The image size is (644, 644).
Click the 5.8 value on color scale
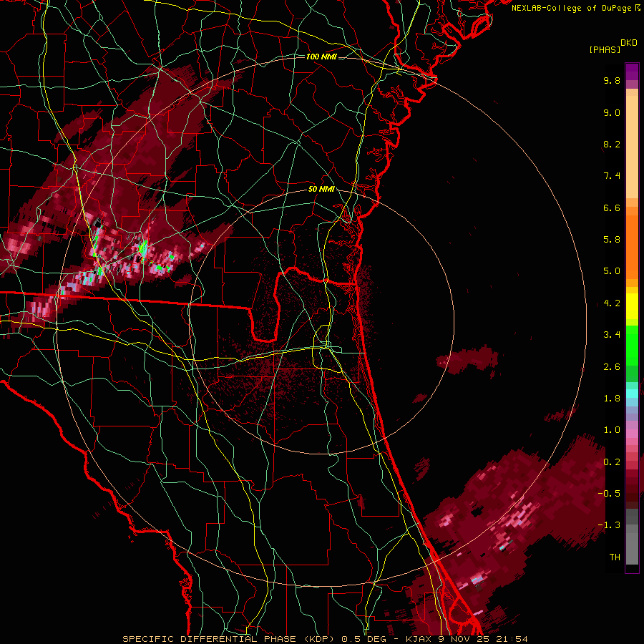coord(612,240)
